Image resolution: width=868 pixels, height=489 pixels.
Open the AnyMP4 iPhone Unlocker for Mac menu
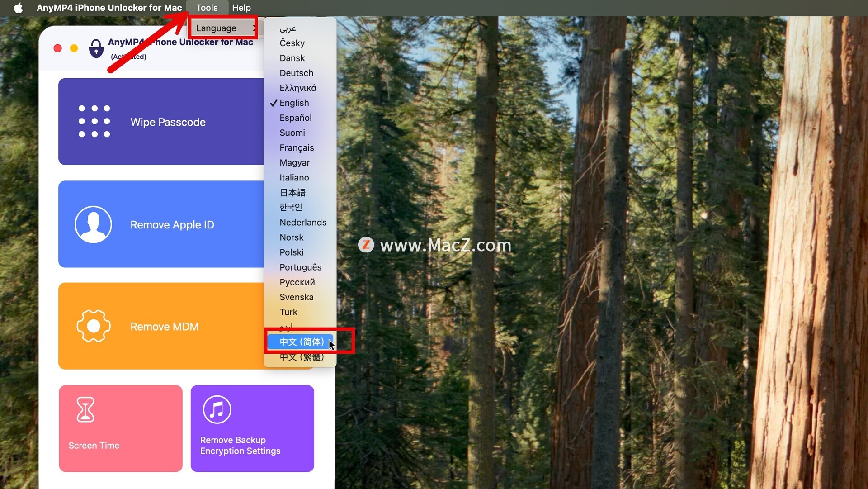click(x=109, y=8)
